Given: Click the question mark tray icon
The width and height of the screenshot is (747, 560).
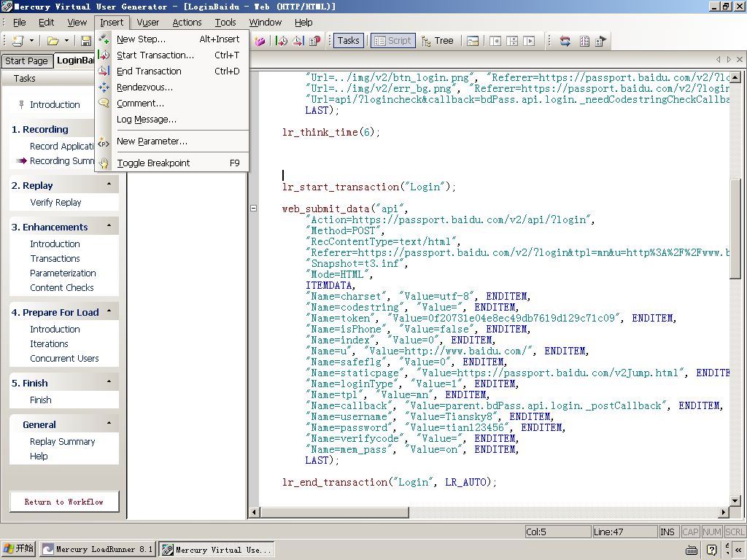Looking at the screenshot, I should coord(712,550).
